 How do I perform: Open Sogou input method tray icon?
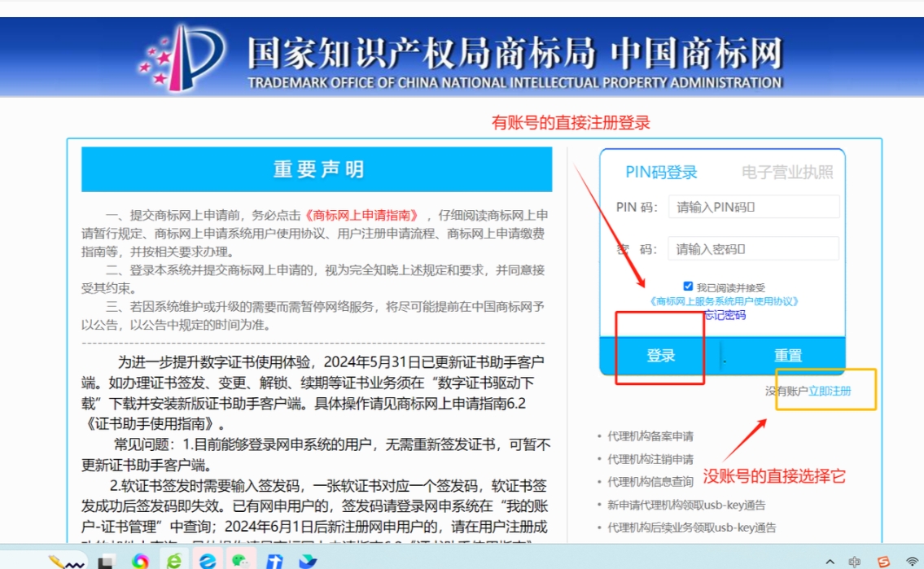pyautogui.click(x=883, y=562)
